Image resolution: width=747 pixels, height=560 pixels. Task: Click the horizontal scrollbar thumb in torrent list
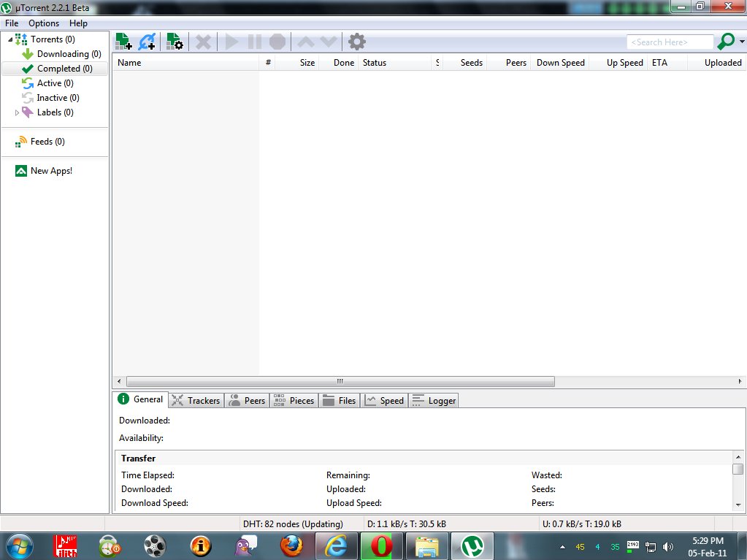tap(340, 381)
